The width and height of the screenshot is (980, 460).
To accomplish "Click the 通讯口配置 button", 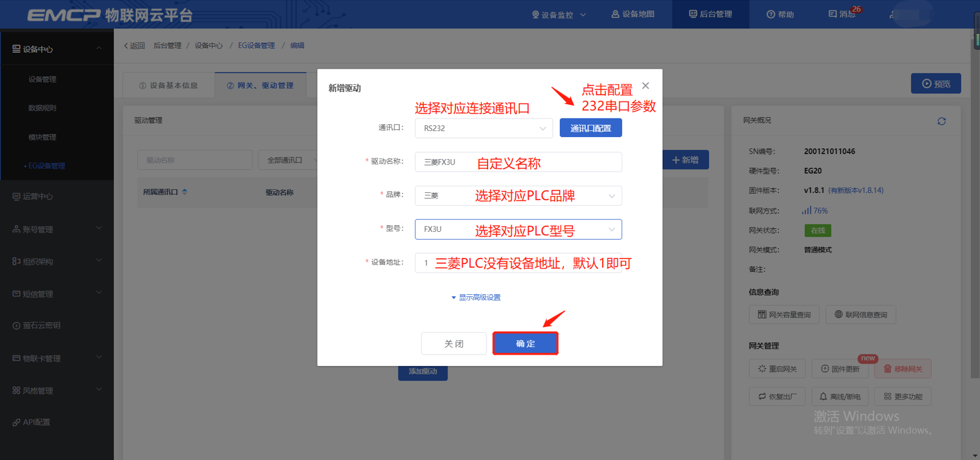I will (591, 128).
